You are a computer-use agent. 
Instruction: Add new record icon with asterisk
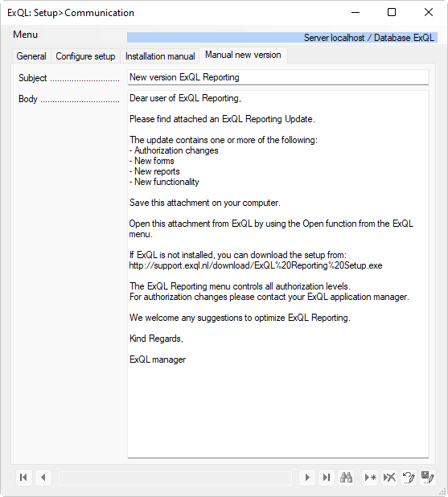(370, 477)
